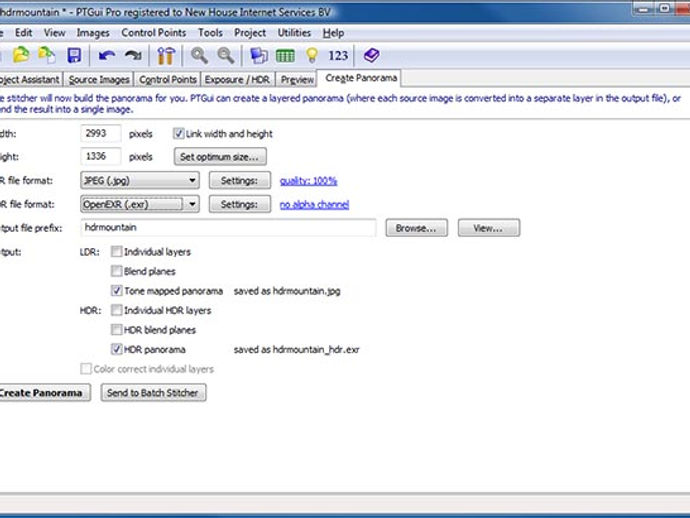Click the Create Panorama button

pyautogui.click(x=44, y=393)
